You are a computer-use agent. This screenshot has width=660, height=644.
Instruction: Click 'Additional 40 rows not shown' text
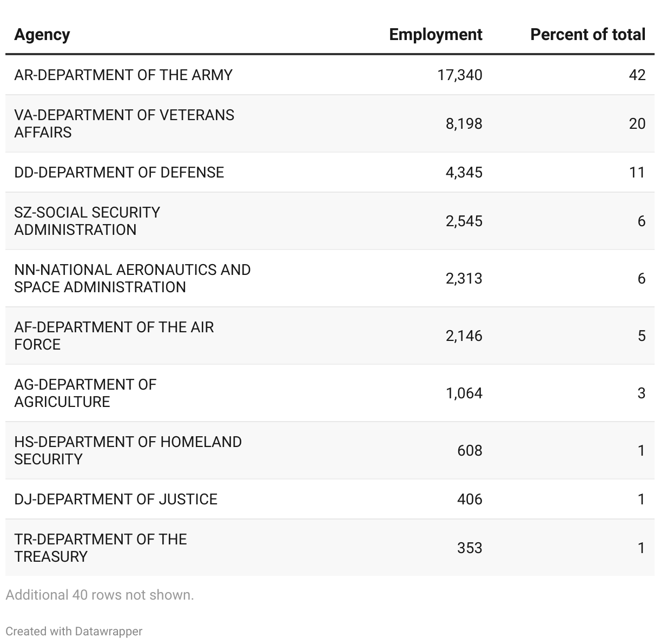[x=100, y=595]
